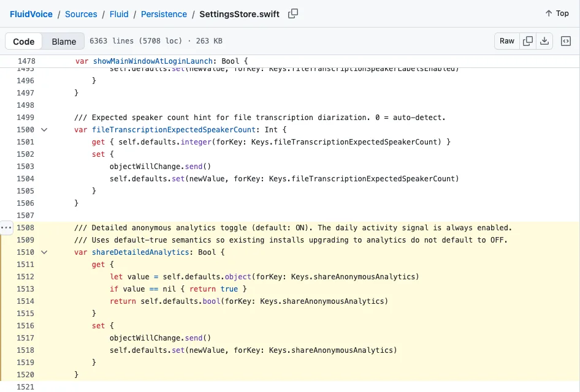This screenshot has height=392, width=580.
Task: Copy file path icon next to SettingsStore.swift
Action: coord(293,13)
